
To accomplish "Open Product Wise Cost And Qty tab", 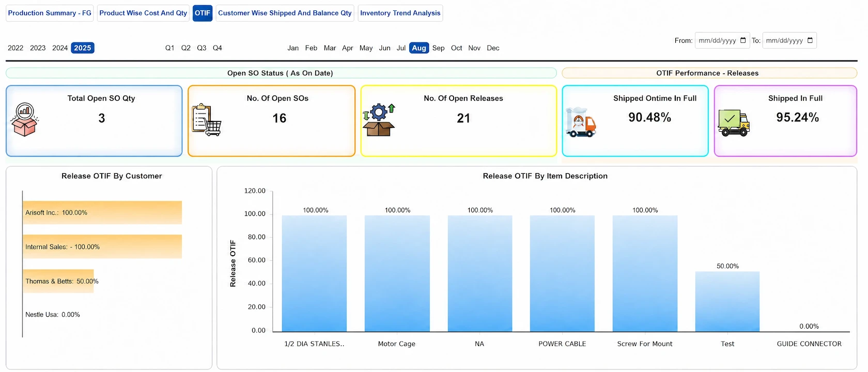I will (x=143, y=13).
